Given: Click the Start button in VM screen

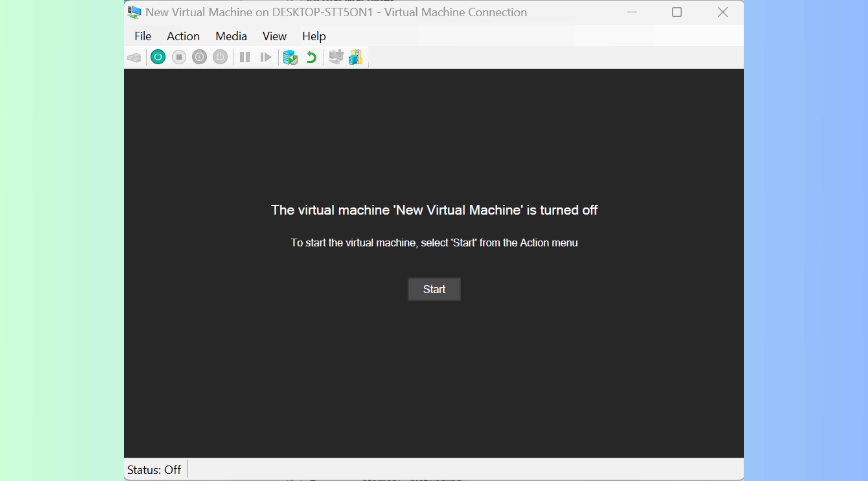Looking at the screenshot, I should click(x=434, y=289).
